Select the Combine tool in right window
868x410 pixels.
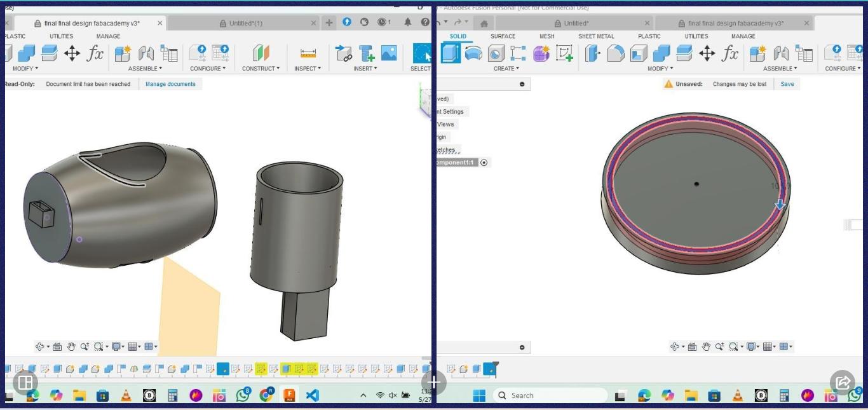661,53
